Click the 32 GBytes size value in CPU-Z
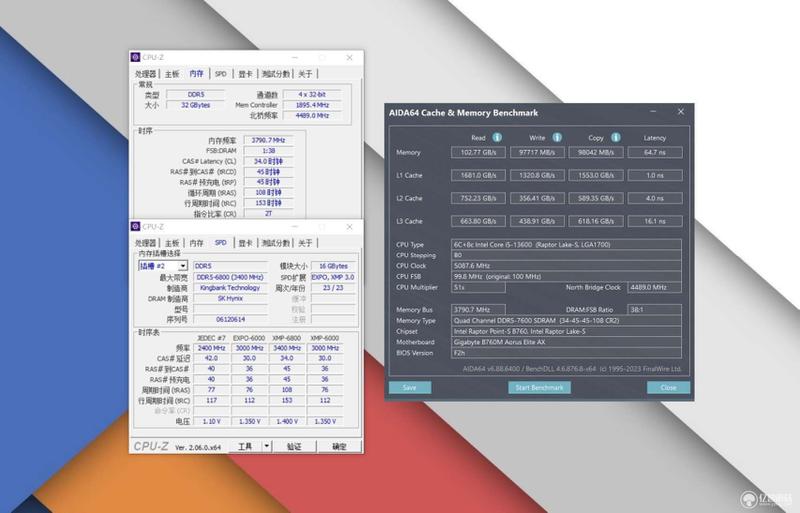The image size is (800, 513). point(195,105)
